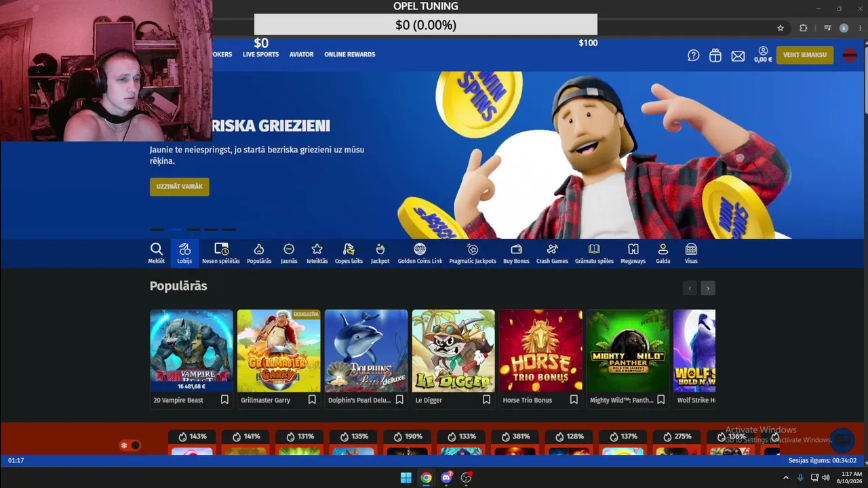Open the Chrome profile K menu
The image size is (868, 488).
[x=844, y=28]
